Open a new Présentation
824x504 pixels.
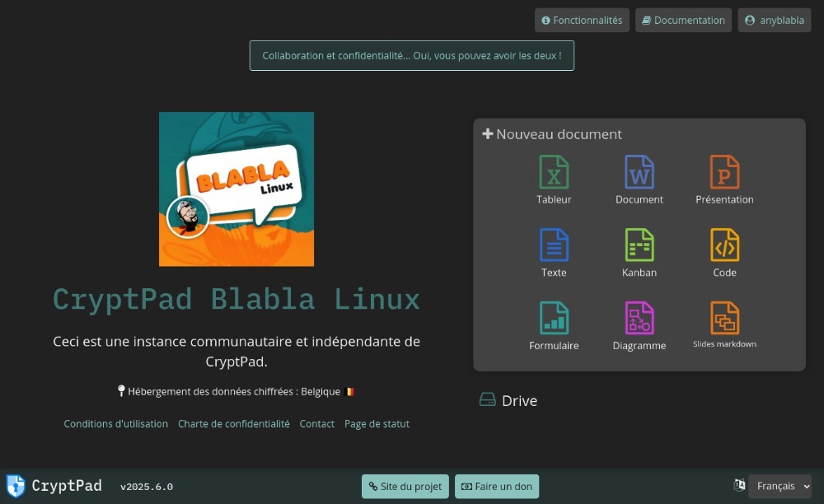[724, 180]
